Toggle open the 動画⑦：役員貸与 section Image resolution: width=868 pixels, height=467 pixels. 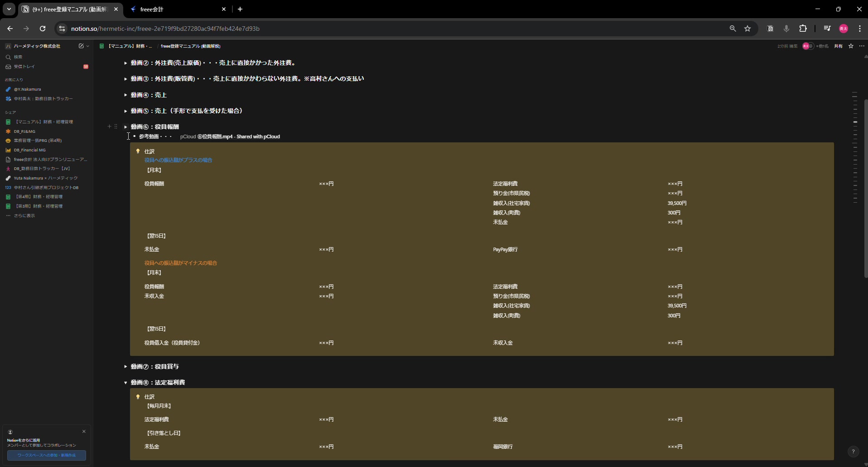(x=125, y=366)
